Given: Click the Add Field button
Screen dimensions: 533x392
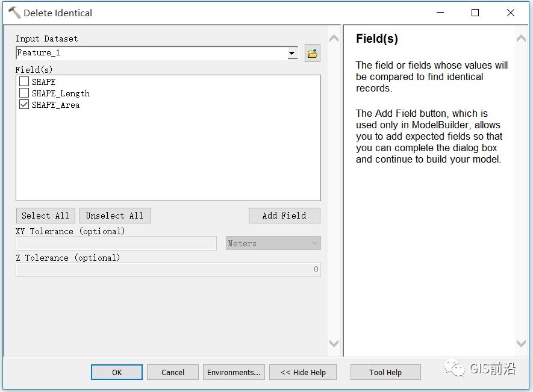Looking at the screenshot, I should pyautogui.click(x=284, y=216).
